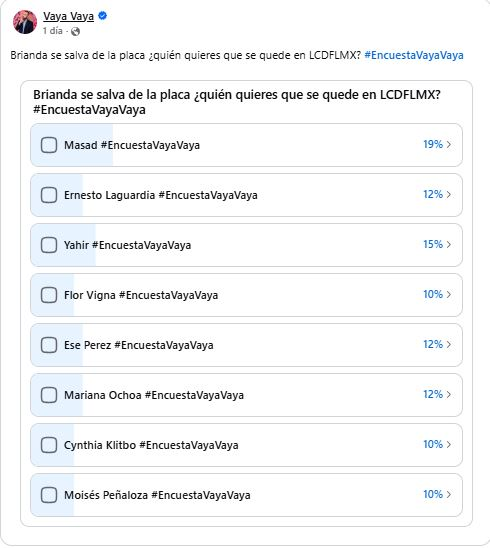Open the Vaya Vaya page name link
This screenshot has width=490, height=548.
69,16
